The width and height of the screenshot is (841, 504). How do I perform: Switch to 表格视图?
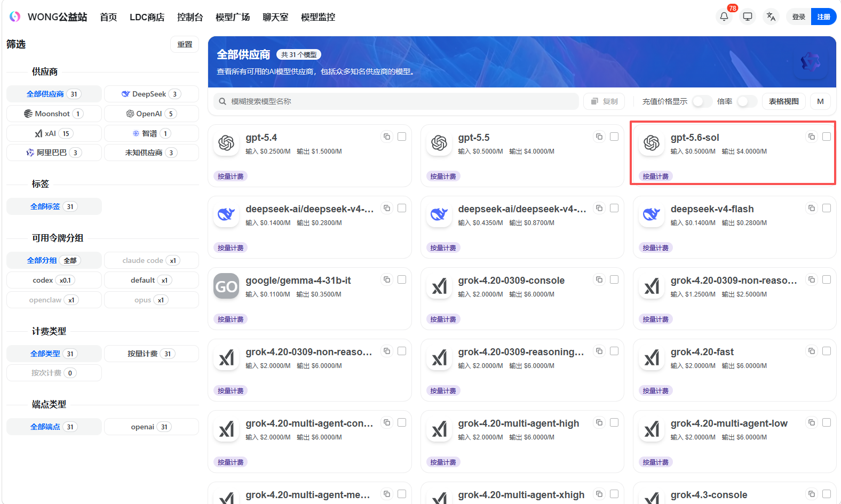tap(784, 101)
